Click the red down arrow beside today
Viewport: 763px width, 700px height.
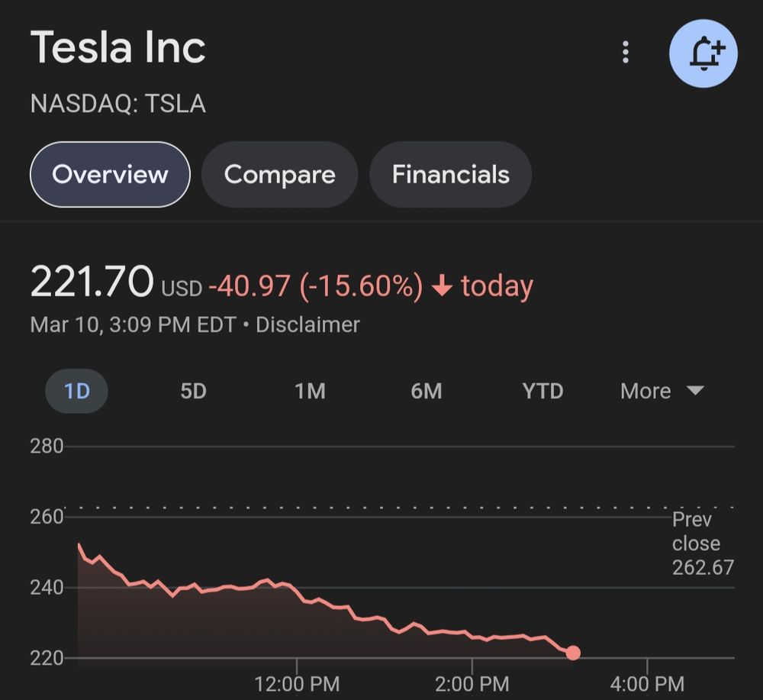(442, 286)
